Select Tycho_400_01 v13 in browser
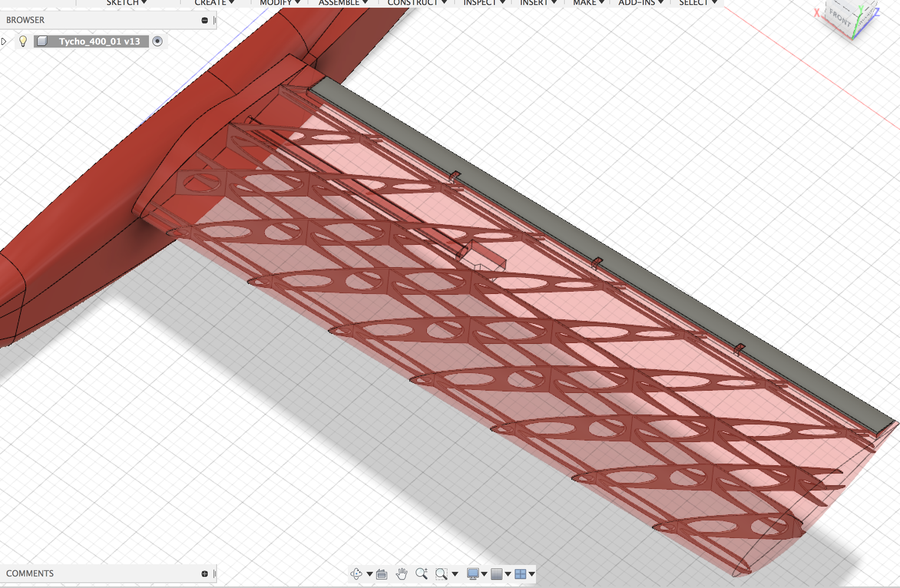900x588 pixels. pyautogui.click(x=99, y=41)
